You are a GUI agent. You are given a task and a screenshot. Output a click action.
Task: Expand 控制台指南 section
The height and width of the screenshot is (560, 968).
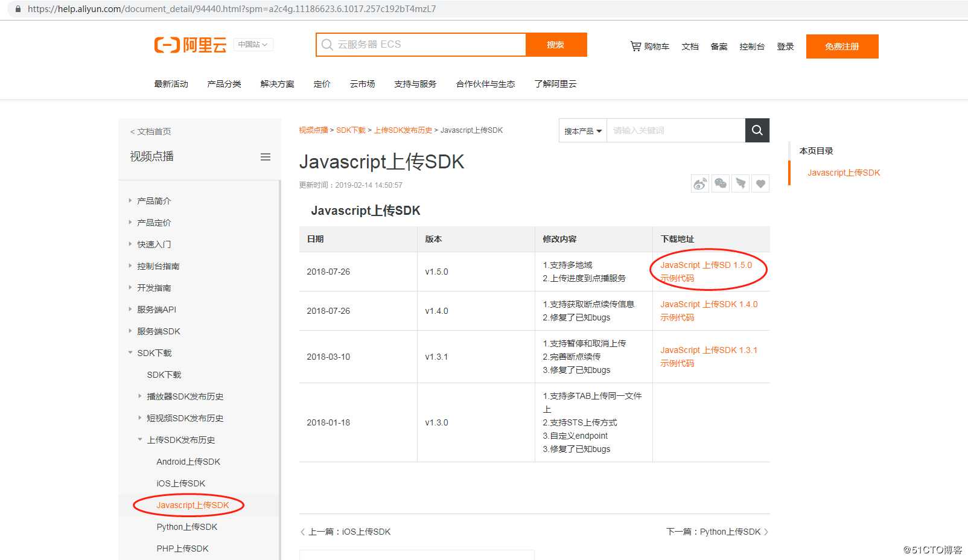pos(130,266)
